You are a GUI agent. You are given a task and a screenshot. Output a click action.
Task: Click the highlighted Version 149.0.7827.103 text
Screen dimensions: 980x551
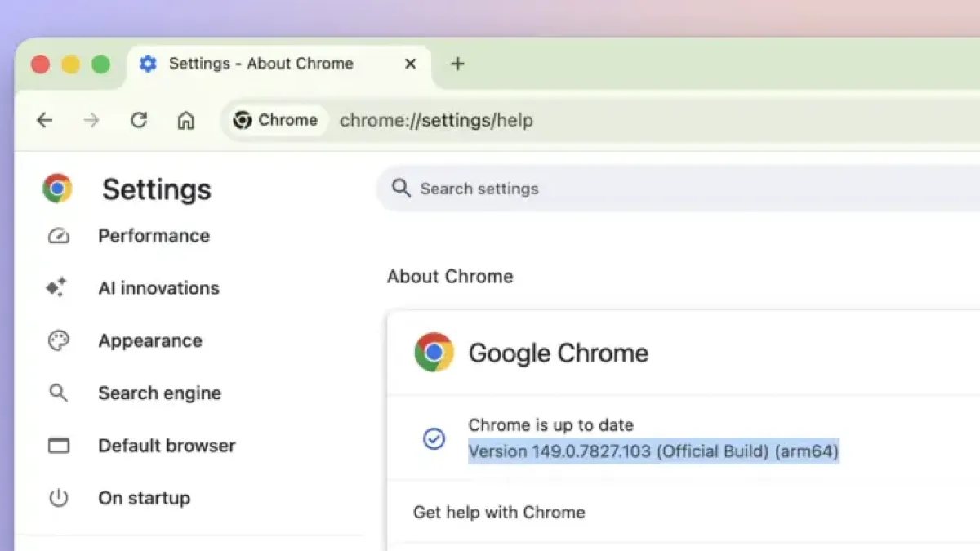click(653, 451)
